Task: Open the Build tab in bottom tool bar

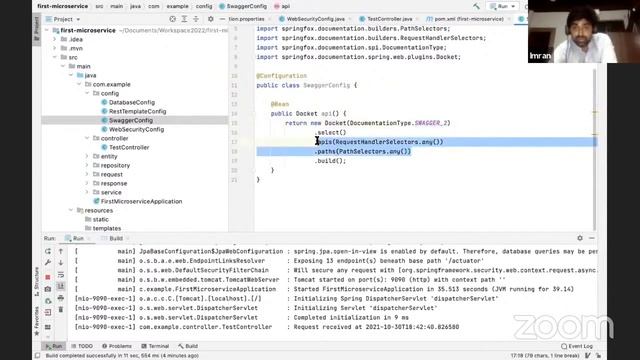Action: point(188,346)
